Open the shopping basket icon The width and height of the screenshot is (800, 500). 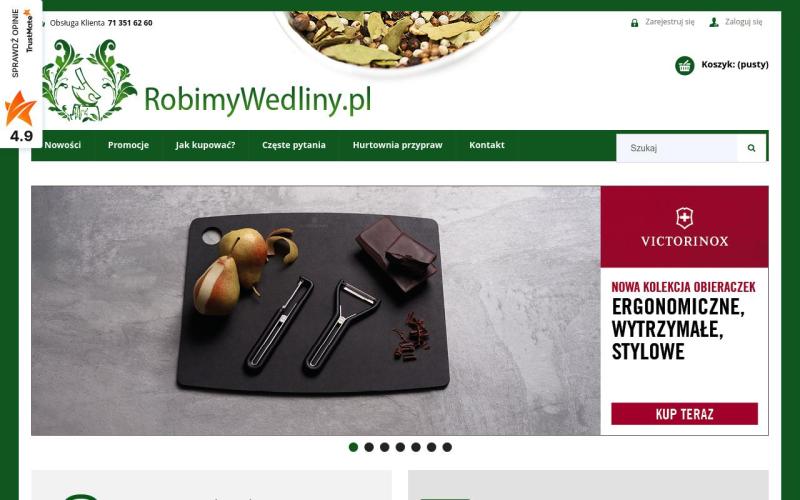click(685, 65)
